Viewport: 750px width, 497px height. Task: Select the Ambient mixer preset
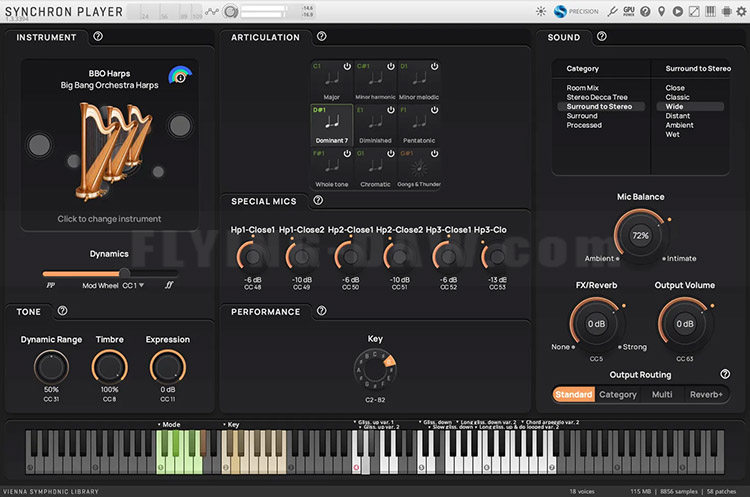[679, 125]
